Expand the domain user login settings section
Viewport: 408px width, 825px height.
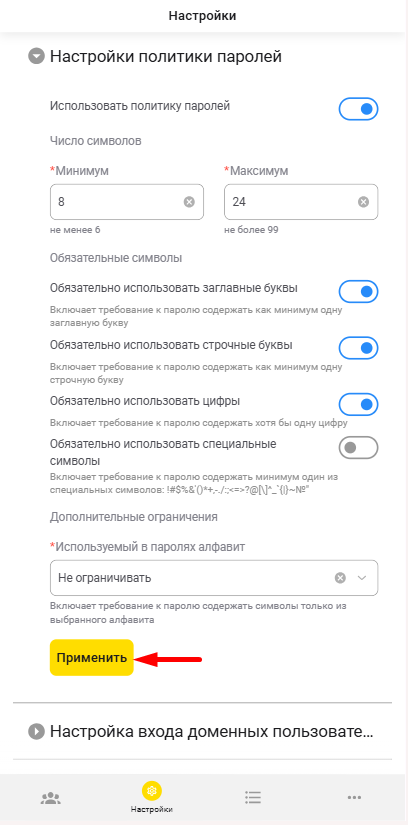tap(36, 731)
